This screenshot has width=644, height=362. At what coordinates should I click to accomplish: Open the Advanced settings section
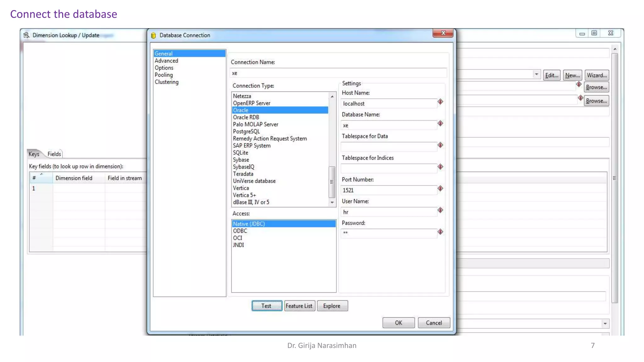(166, 61)
